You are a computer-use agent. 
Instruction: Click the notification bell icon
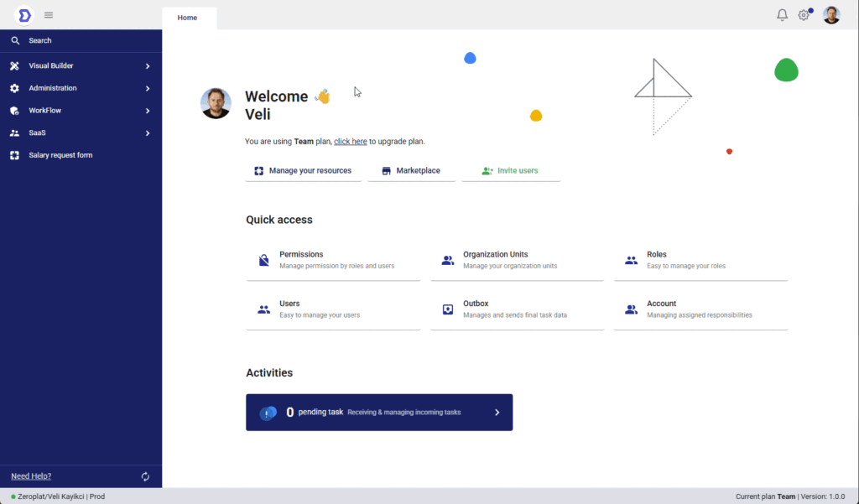coord(782,15)
